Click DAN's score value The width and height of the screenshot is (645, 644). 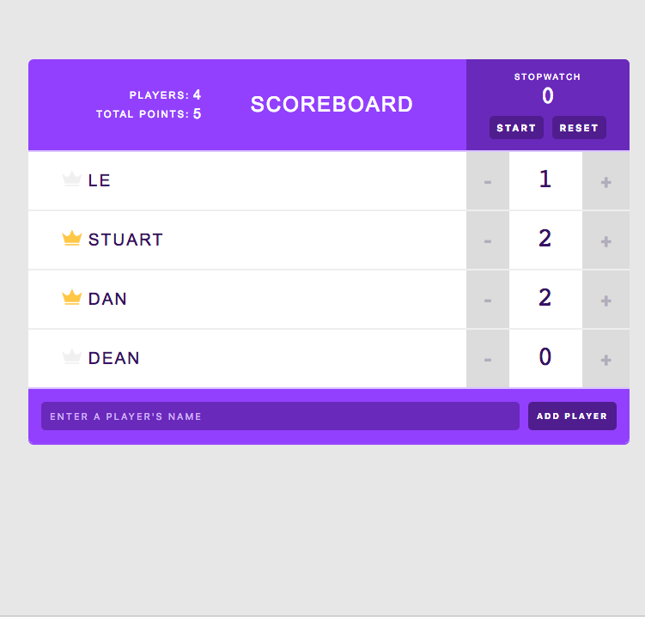[545, 298]
